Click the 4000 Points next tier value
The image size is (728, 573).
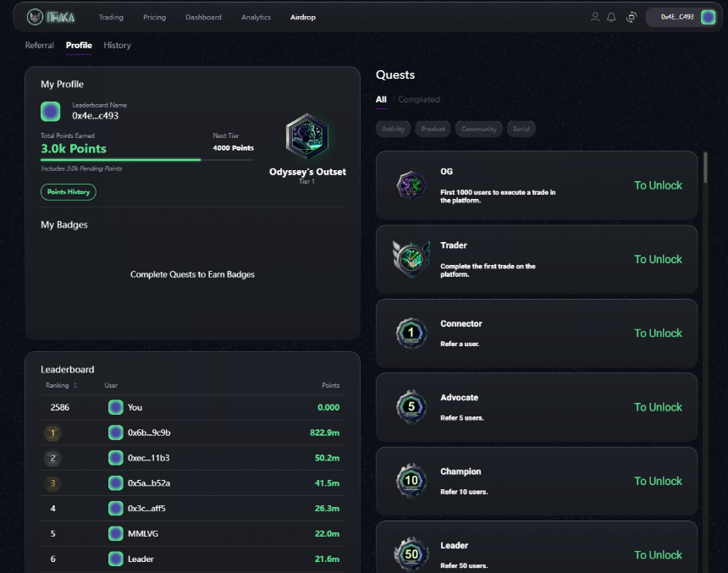233,147
